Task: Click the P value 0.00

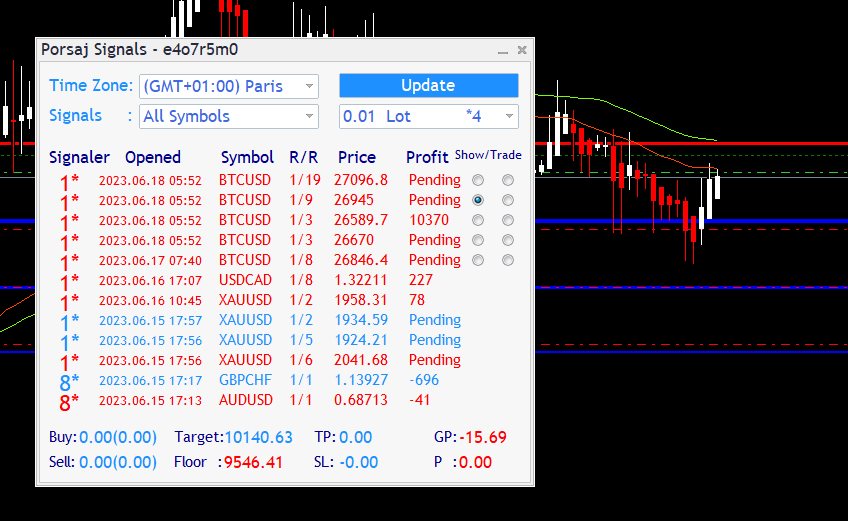Action: tap(475, 463)
